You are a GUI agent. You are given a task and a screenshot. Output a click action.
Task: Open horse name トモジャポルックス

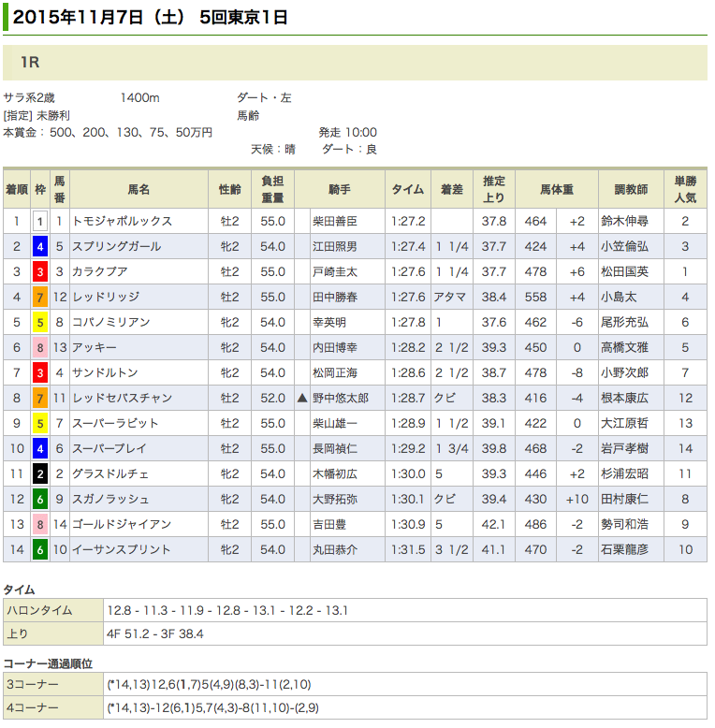coord(123,222)
